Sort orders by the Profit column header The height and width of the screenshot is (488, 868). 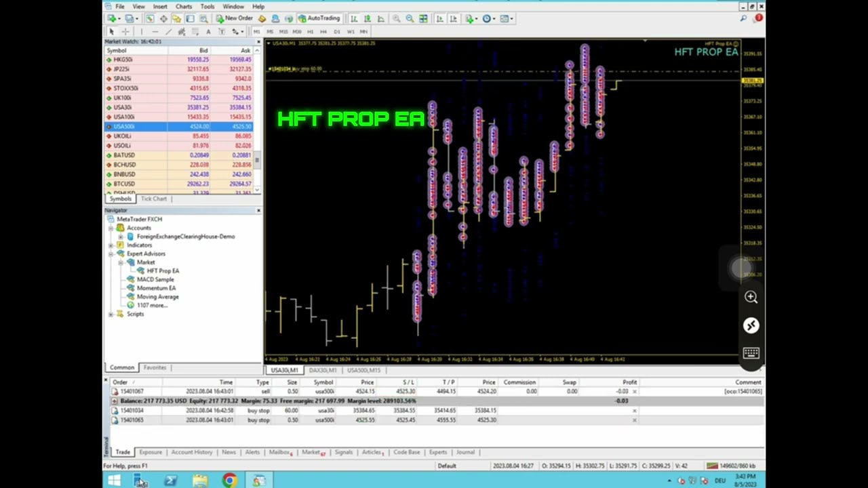(x=630, y=382)
